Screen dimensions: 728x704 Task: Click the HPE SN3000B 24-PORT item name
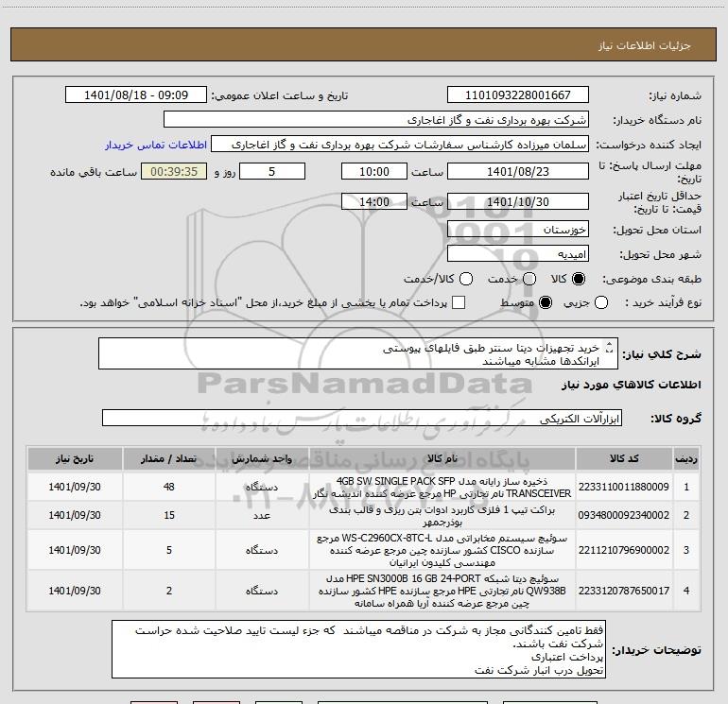point(442,591)
